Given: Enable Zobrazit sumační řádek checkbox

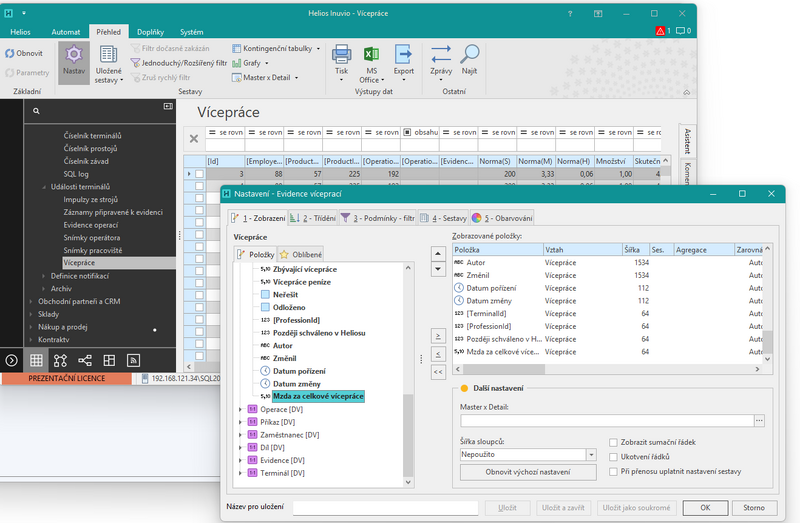Looking at the screenshot, I should pos(613,442).
